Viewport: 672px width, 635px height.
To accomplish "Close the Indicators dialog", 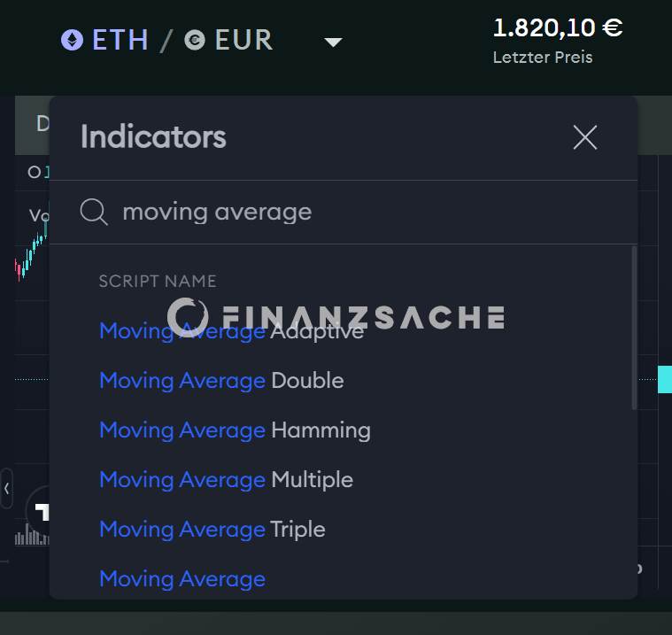I will click(x=585, y=137).
